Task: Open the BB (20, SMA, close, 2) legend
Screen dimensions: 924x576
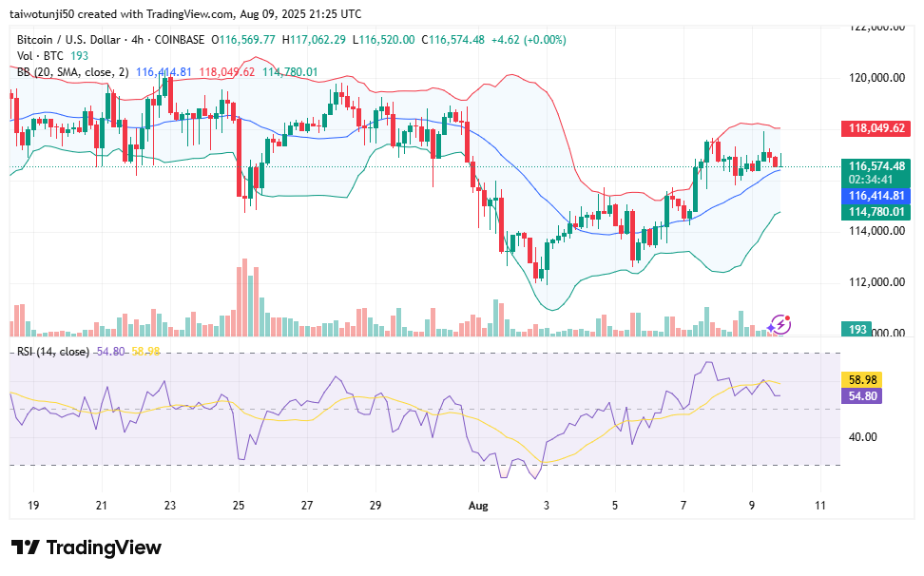Action: pos(72,72)
